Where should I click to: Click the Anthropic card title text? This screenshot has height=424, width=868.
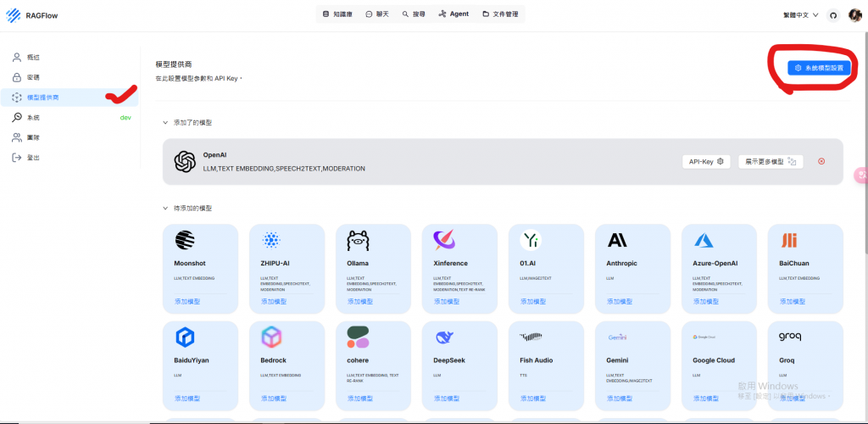pyautogui.click(x=622, y=264)
